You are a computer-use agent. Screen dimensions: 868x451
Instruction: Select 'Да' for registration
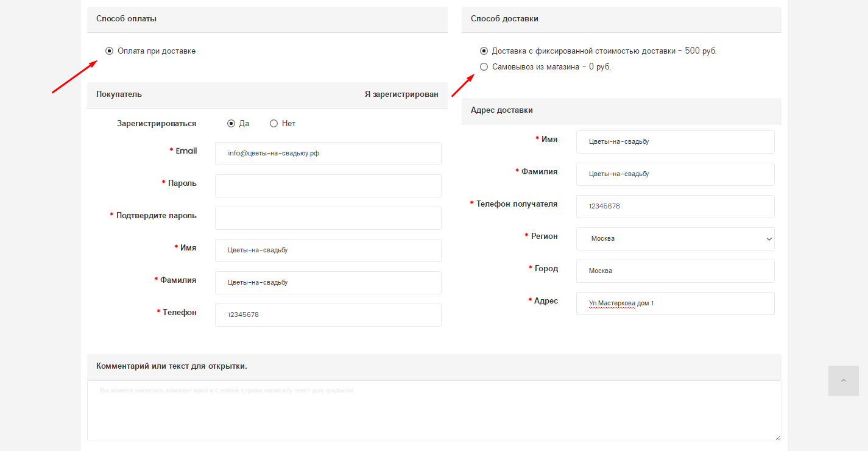(231, 124)
